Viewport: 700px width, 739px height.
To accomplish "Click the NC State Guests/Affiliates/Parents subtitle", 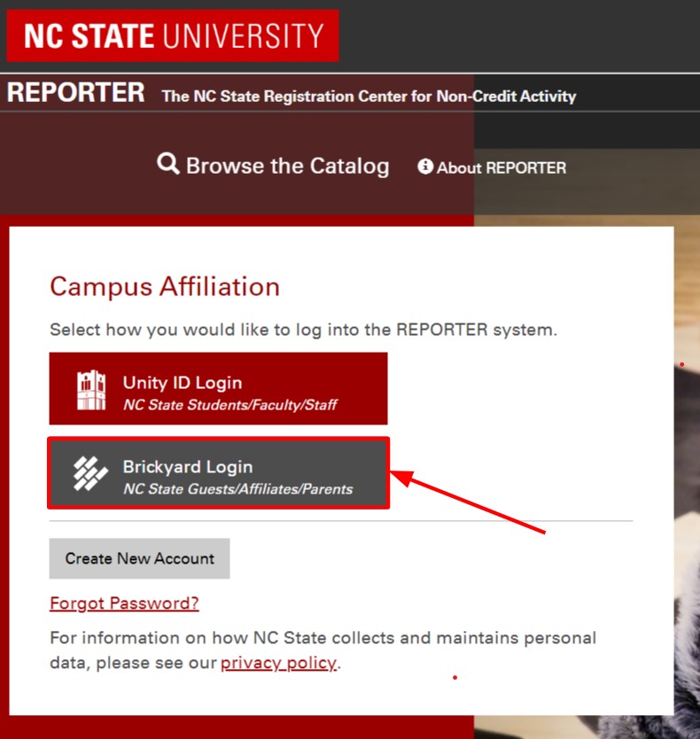I will [237, 489].
